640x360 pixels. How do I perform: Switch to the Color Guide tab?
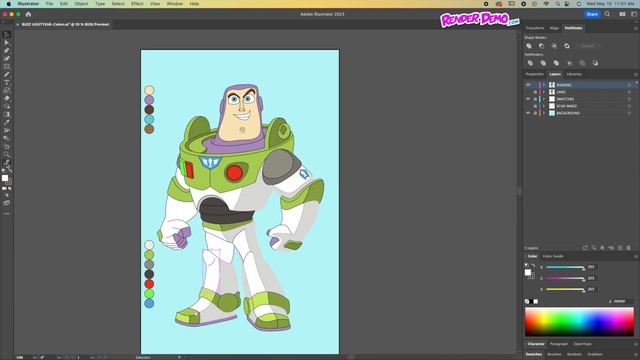[553, 256]
